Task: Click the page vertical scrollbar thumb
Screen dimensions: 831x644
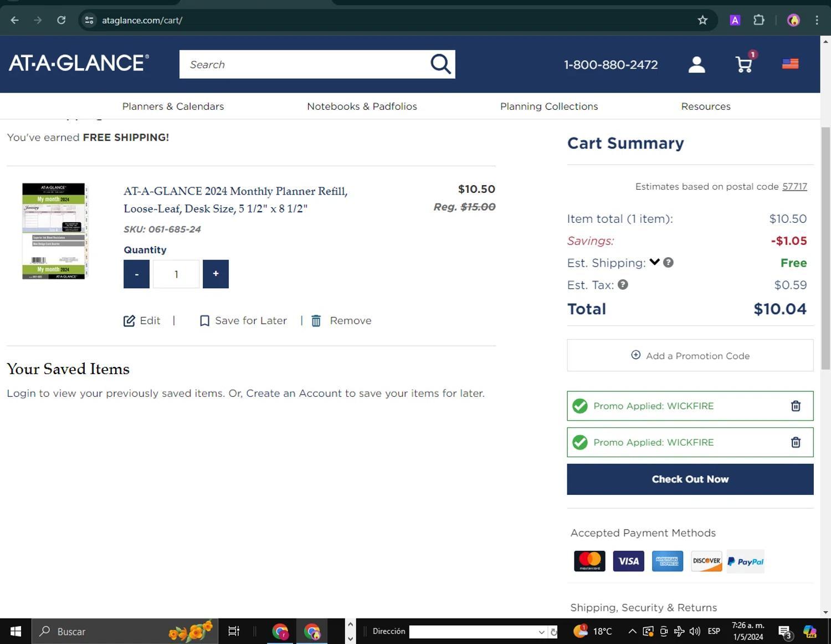Action: 825,248
